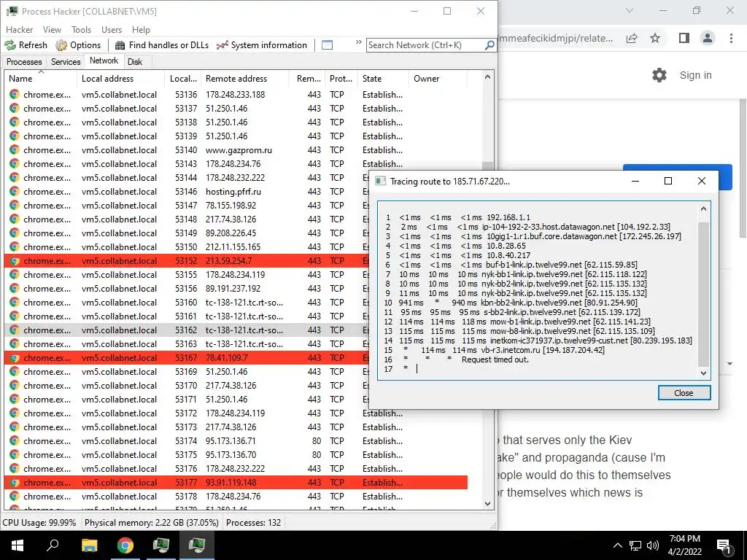Viewport: 747px width, 560px height.
Task: Click Find handles or DLLs
Action: (162, 45)
